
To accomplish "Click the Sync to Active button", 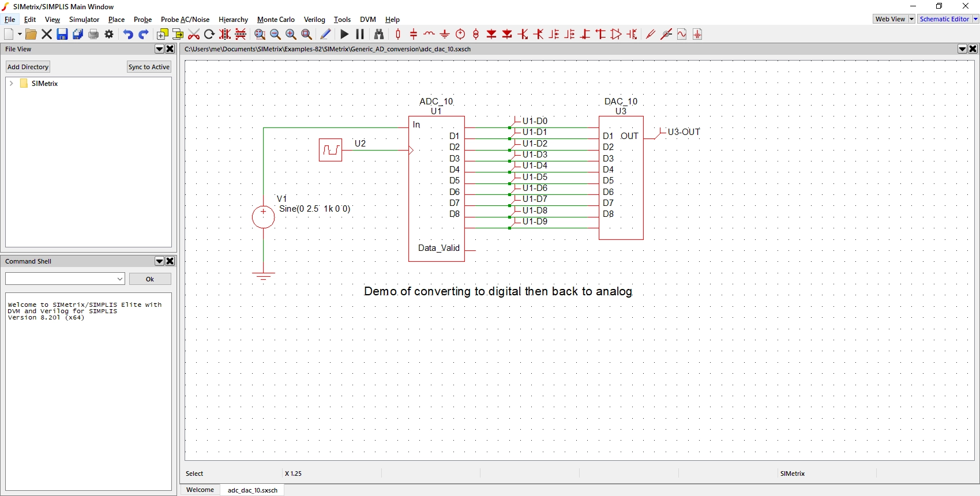I will tap(149, 67).
